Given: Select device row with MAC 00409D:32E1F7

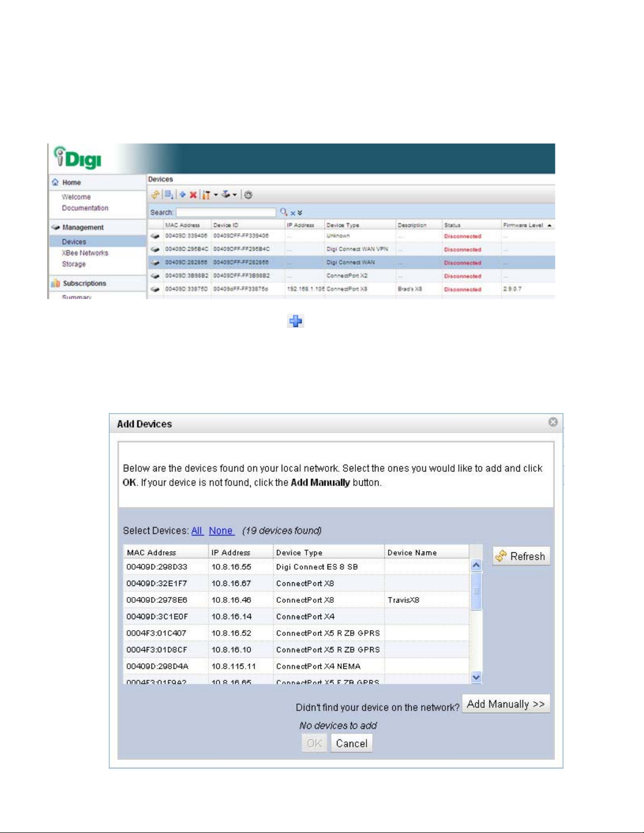Looking at the screenshot, I should coord(297,583).
